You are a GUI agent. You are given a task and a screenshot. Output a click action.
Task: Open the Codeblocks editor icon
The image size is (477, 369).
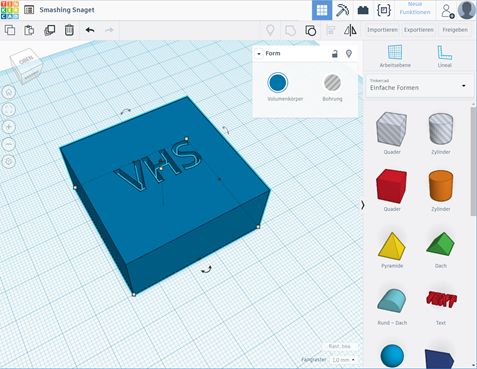[383, 10]
